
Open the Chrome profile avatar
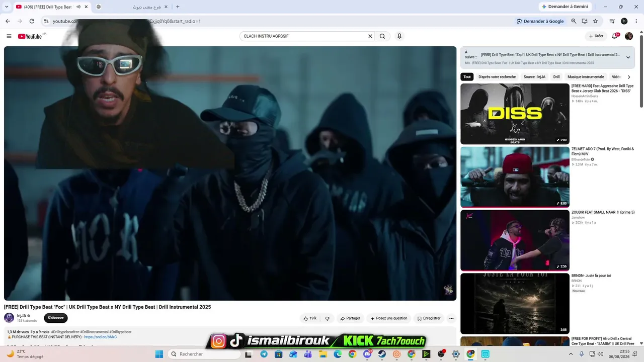tap(624, 21)
